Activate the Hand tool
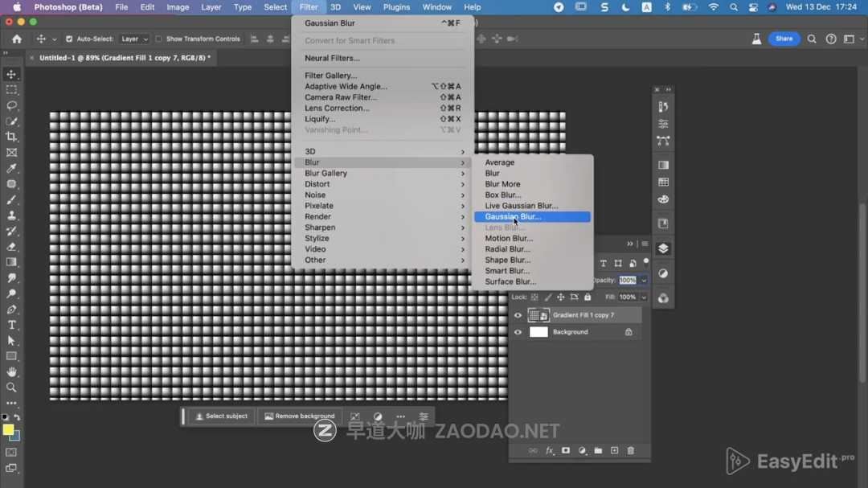This screenshot has width=868, height=488. pyautogui.click(x=11, y=372)
